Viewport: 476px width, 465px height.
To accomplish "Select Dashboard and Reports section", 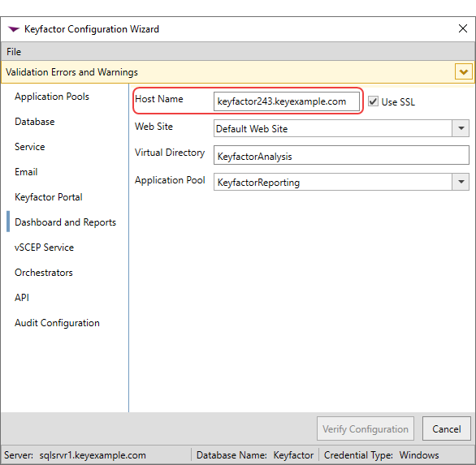I will click(x=65, y=222).
